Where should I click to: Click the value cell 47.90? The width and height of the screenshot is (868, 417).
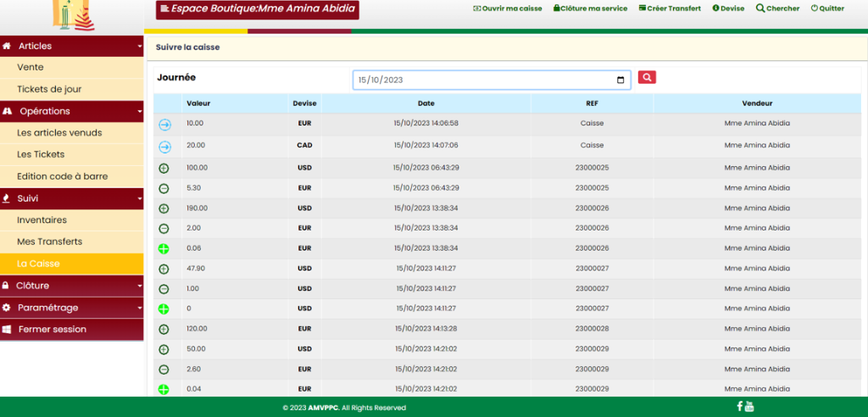(x=196, y=268)
